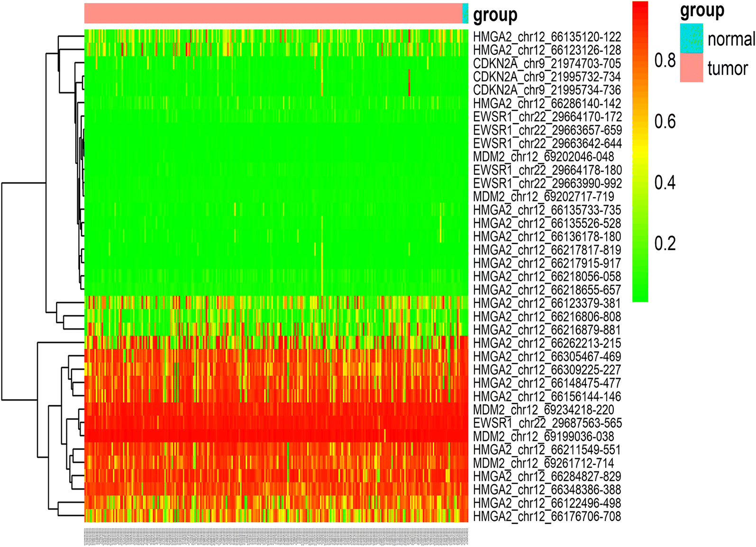Viewport: 756px width, 547px height.
Task: Select row label HMGA2_chr12_66135733-735
Action: point(547,210)
